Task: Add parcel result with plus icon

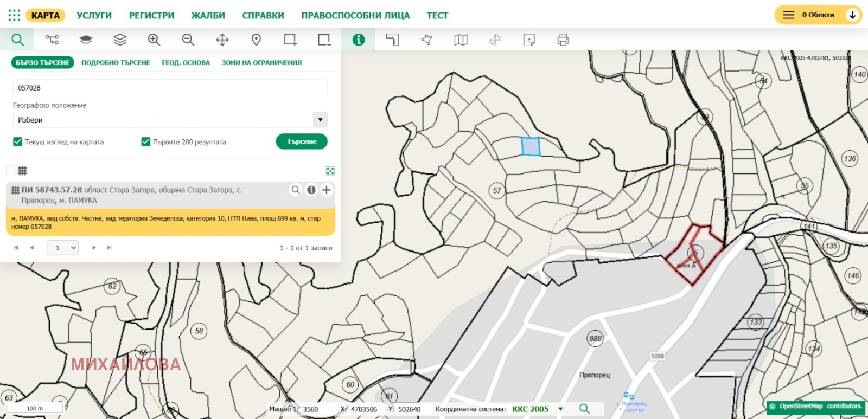Action: pyautogui.click(x=326, y=190)
